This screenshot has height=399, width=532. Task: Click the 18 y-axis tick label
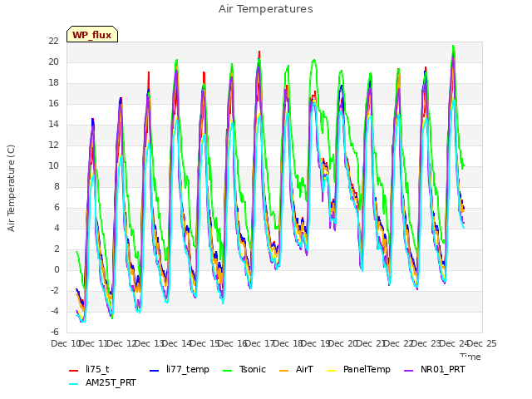click(53, 83)
